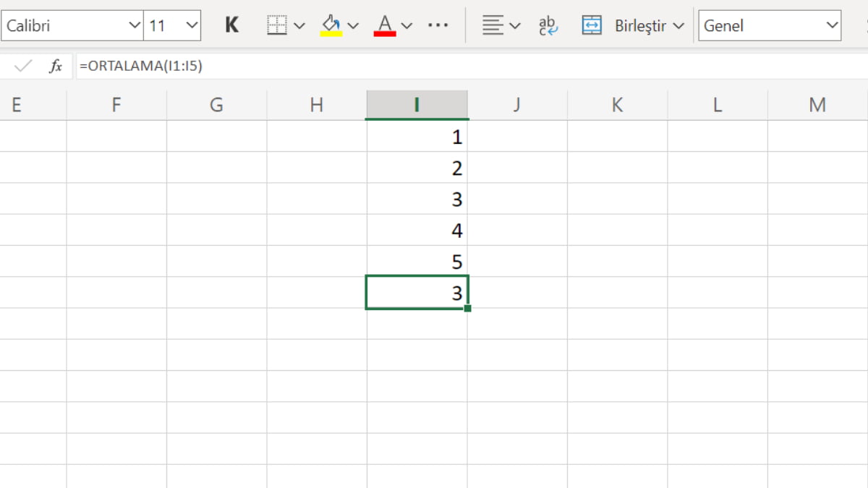The image size is (868, 488).
Task: Click the merge cells icon
Action: click(x=592, y=25)
